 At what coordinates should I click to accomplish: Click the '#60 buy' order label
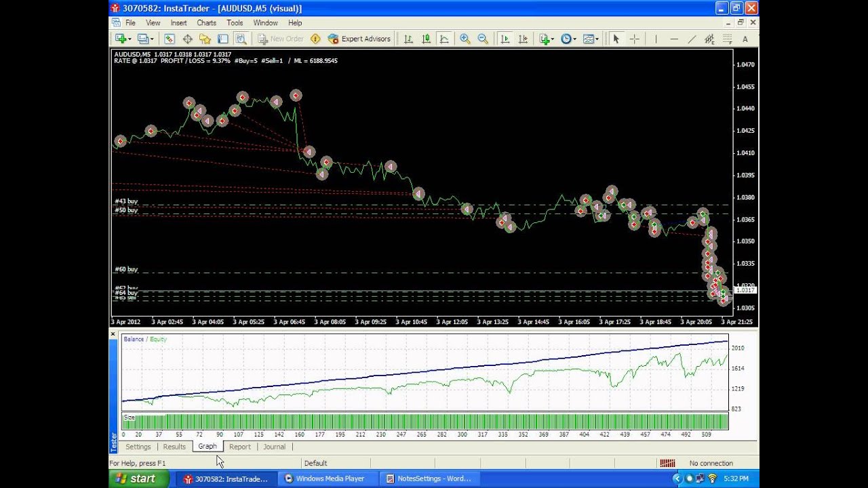point(126,269)
